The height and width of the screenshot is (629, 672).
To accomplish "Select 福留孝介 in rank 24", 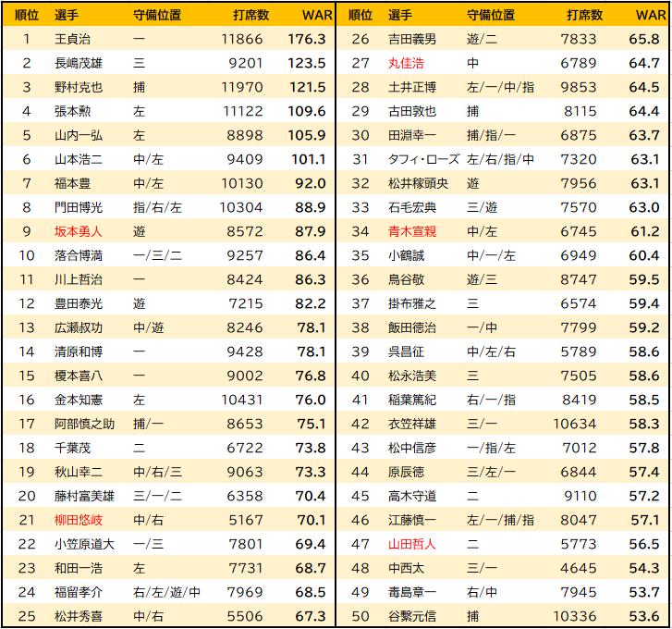I will point(79,591).
